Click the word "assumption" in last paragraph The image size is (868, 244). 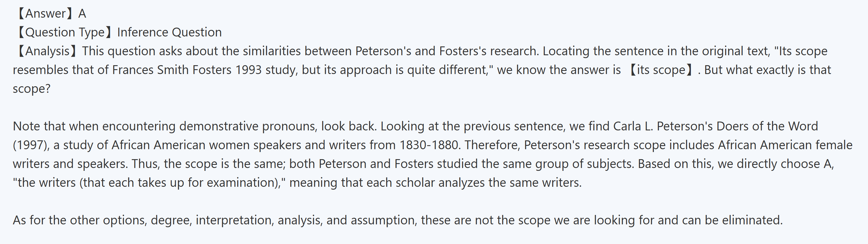382,220
